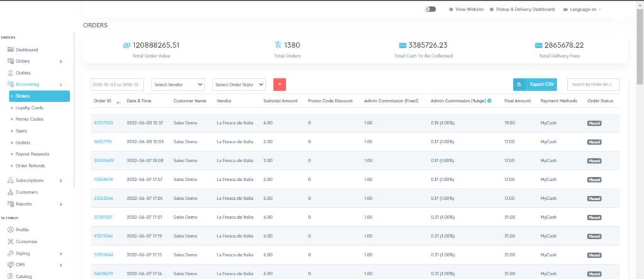Click the Search By Order No. field
Screen dimensions: 644x279
point(593,84)
